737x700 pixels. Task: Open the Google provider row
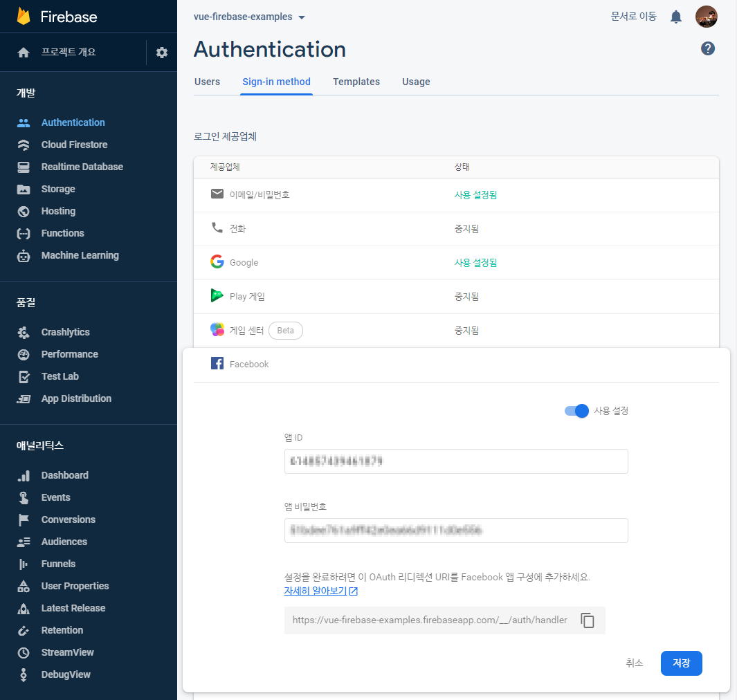click(456, 263)
